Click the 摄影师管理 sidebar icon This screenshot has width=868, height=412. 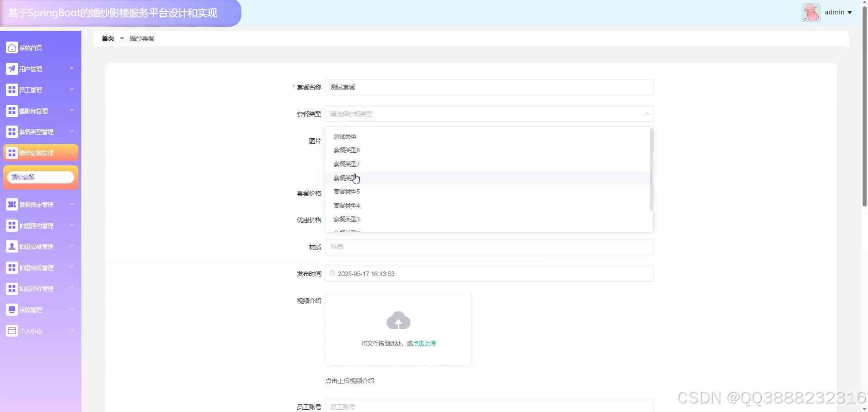click(12, 110)
